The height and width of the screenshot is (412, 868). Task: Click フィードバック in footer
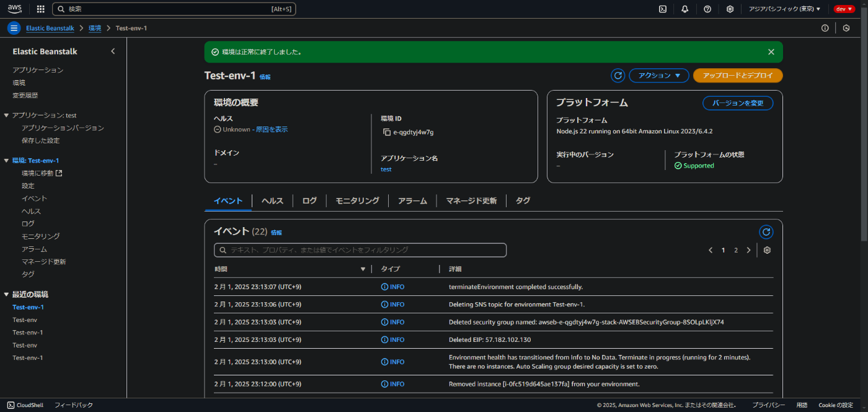pyautogui.click(x=73, y=405)
